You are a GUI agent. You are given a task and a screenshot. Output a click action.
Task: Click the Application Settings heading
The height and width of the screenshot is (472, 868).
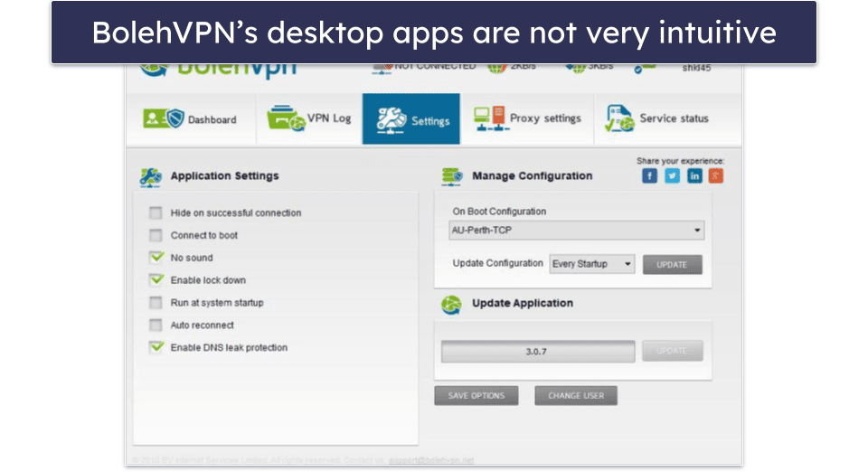[225, 176]
